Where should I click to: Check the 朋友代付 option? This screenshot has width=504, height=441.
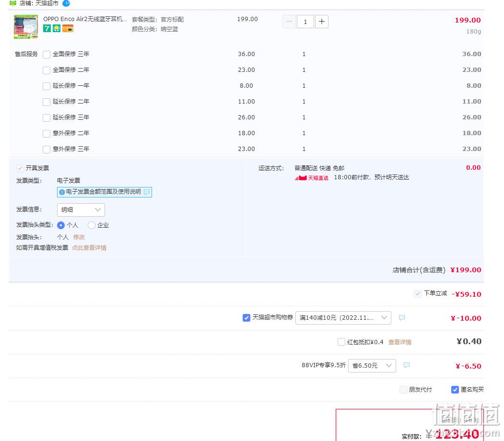(403, 390)
